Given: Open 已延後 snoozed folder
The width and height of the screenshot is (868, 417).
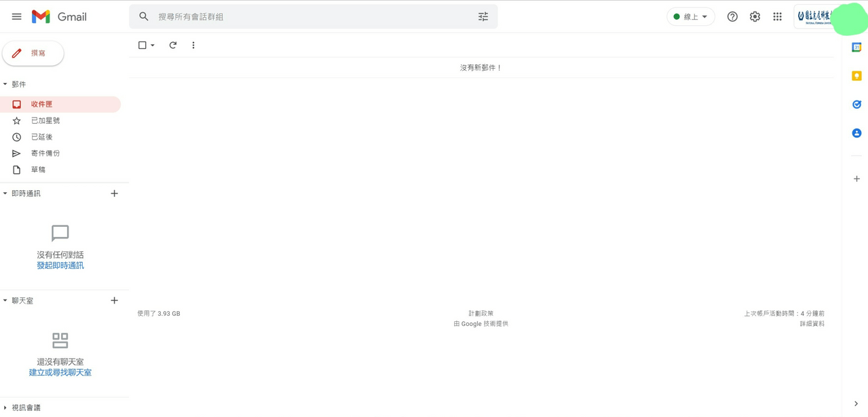Looking at the screenshot, I should click(x=60, y=137).
